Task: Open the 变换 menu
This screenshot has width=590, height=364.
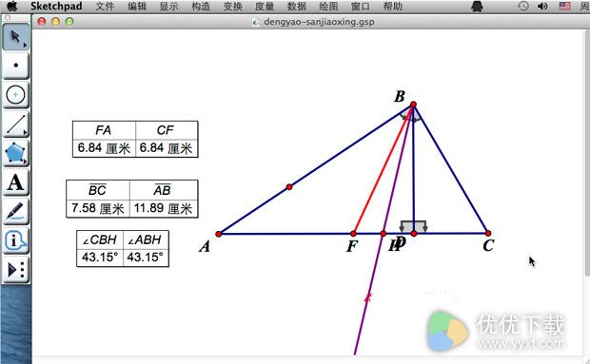Action: click(232, 7)
